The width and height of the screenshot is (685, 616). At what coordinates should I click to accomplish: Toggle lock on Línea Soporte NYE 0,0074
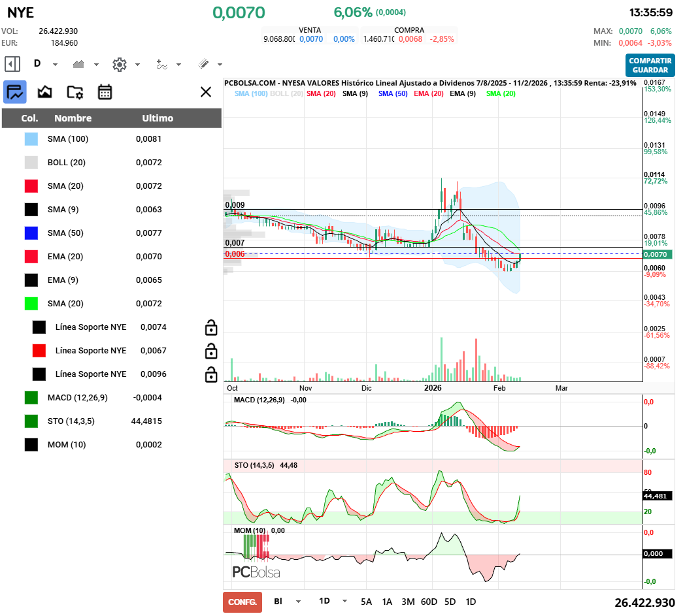click(211, 327)
